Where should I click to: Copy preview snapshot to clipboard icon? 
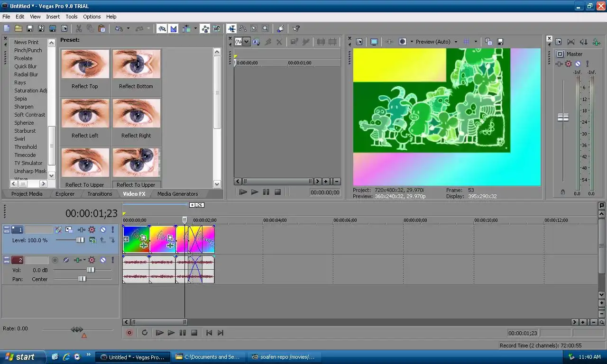(x=488, y=42)
